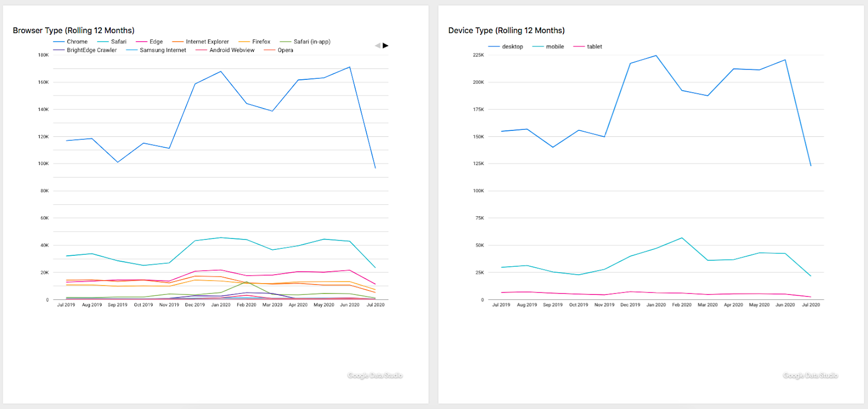
Task: Click the Device Type (Rolling 12 Months) title
Action: point(506,30)
